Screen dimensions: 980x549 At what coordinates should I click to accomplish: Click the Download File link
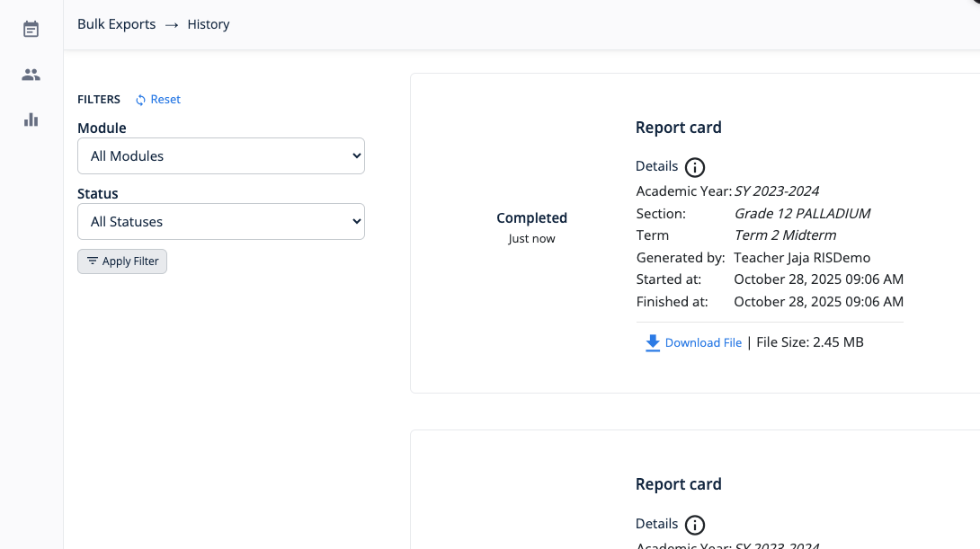pos(703,342)
